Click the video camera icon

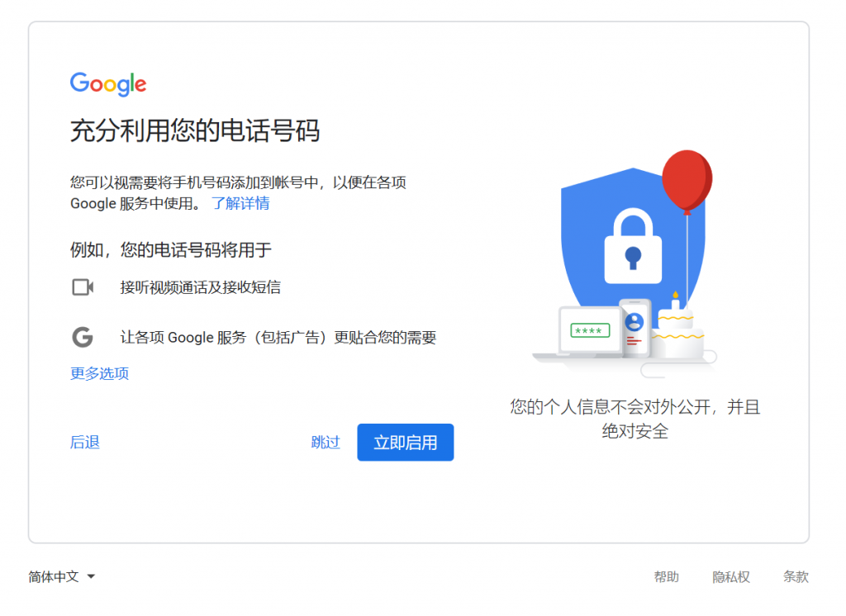(83, 287)
